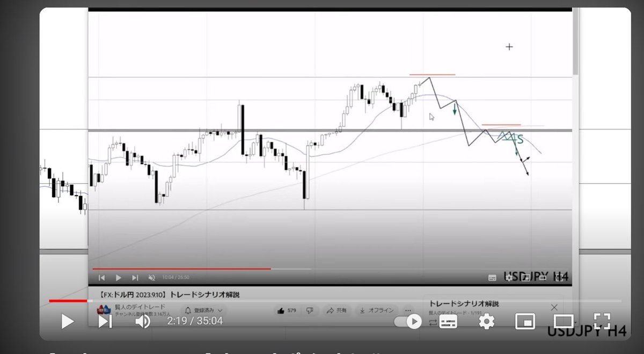Click small play button in recorded inner player
Screen dimensions: 644x354
pyautogui.click(x=119, y=278)
